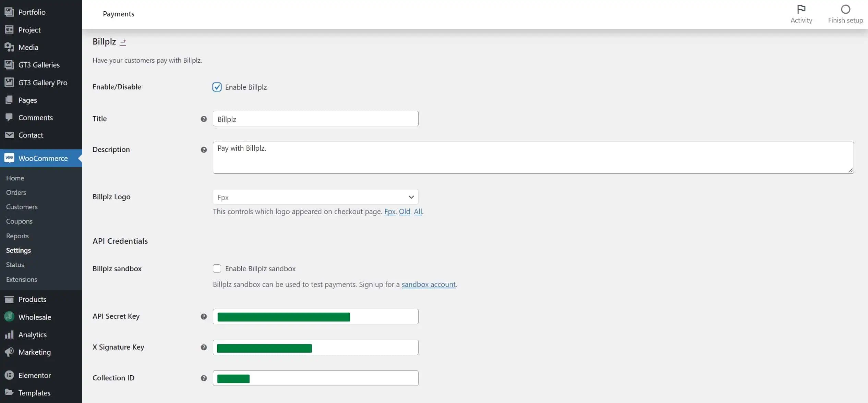
Task: Click the Wholesale green icon
Action: click(9, 316)
